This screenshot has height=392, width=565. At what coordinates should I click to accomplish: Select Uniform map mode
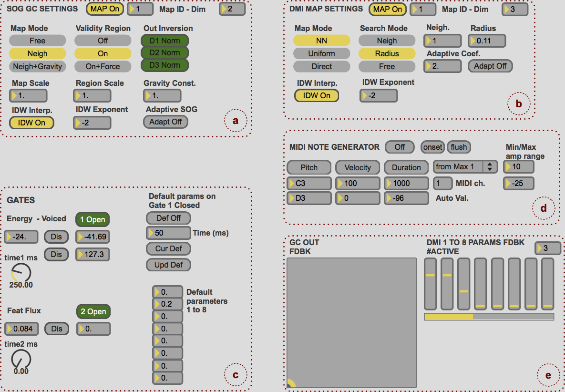(x=321, y=53)
